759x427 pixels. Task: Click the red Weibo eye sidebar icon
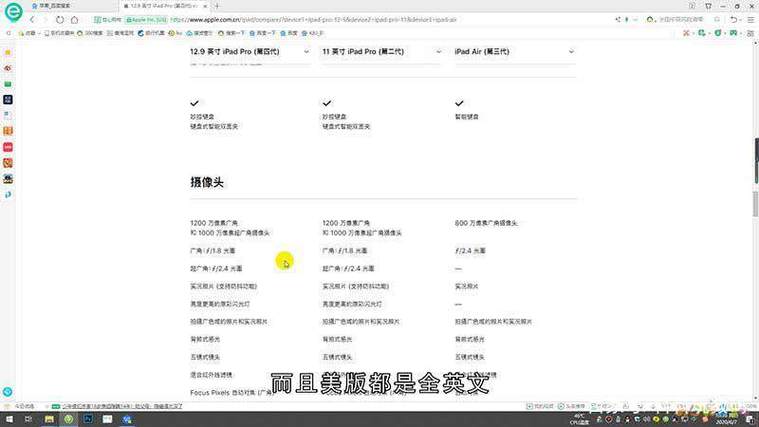[x=8, y=68]
